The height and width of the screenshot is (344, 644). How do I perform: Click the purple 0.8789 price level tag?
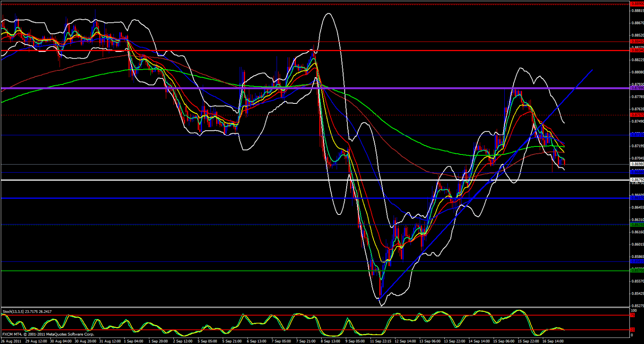point(637,88)
